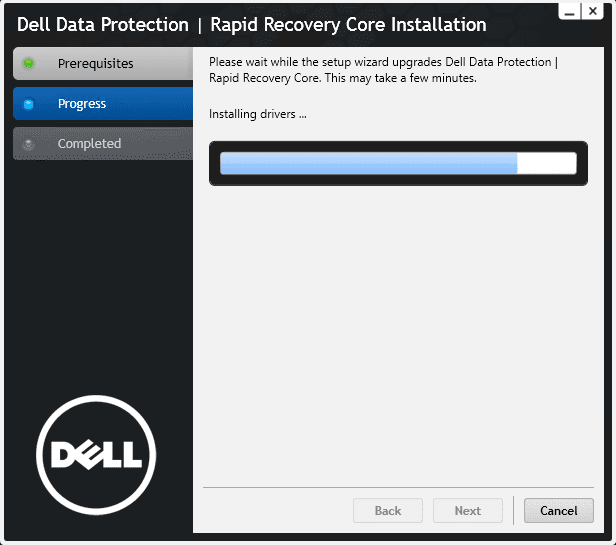Click the gray Completed step icon
Screen dimensions: 616x545
point(29,144)
